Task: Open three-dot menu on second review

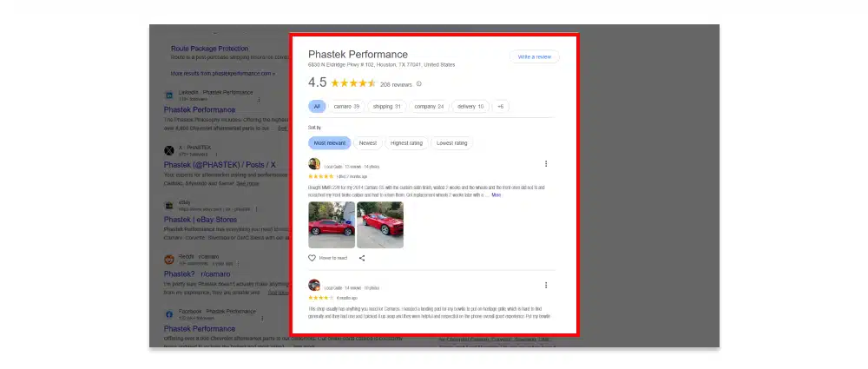Action: (545, 285)
